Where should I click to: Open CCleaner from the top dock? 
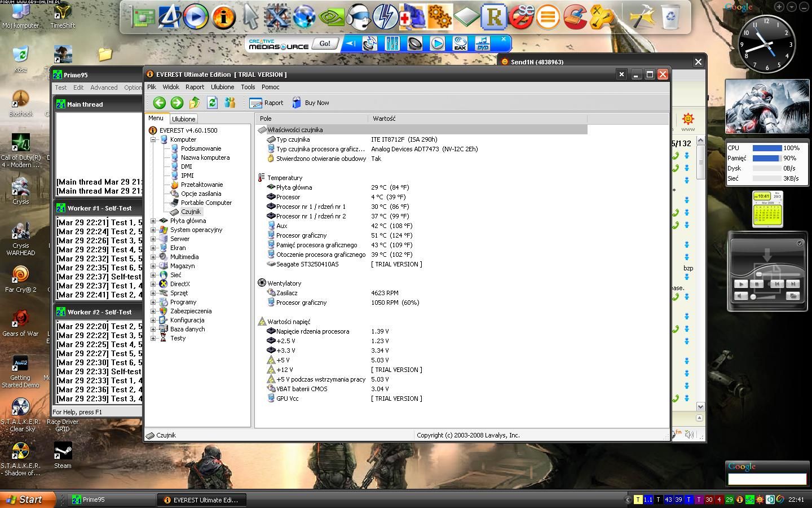tap(575, 17)
